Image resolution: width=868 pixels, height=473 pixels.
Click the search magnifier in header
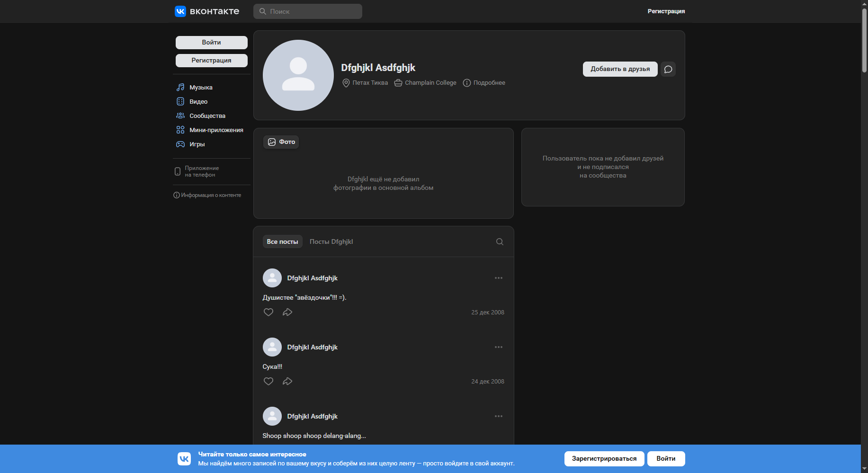(263, 11)
